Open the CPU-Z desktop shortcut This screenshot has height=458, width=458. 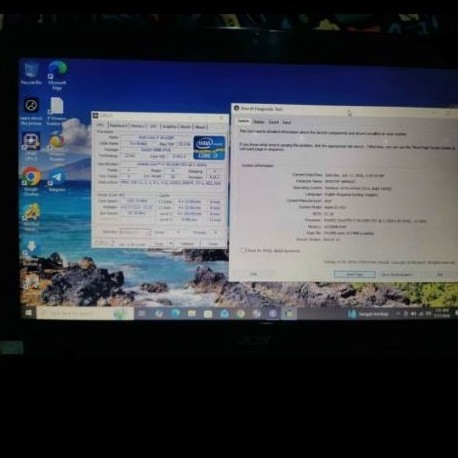pos(31,146)
